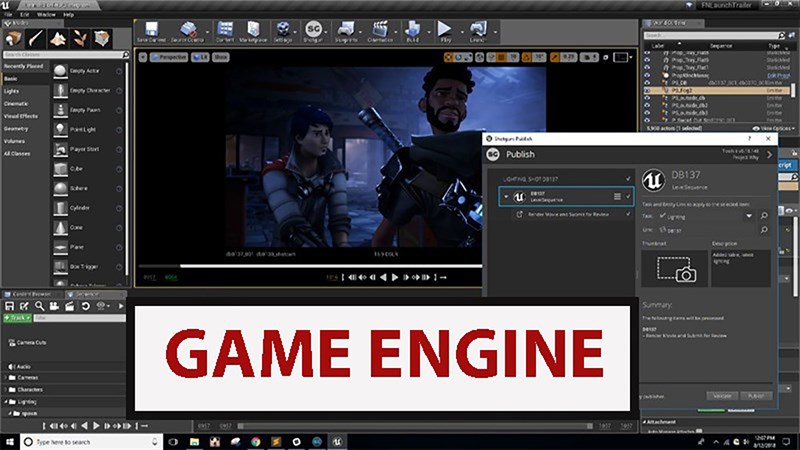Select the Lights category in Modes panel

pyautogui.click(x=12, y=91)
